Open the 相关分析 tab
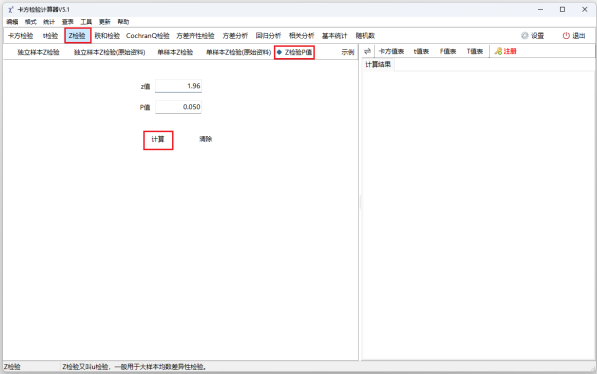 [x=302, y=36]
